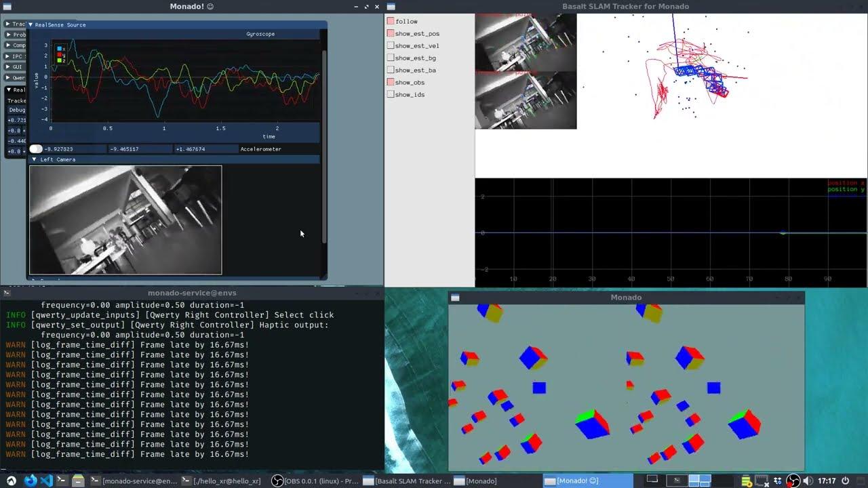Image resolution: width=868 pixels, height=488 pixels.
Task: Toggle the round switch beside accelerometer values
Action: 36,149
